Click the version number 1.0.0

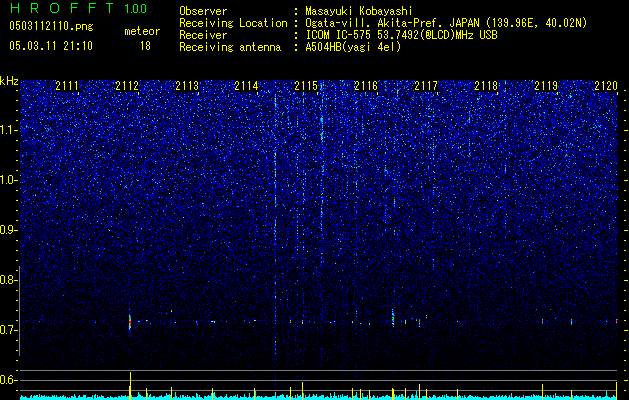(136, 9)
